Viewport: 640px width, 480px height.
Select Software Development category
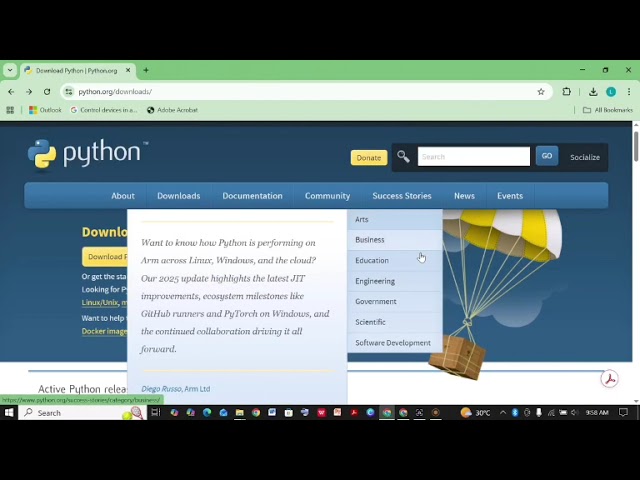(395, 343)
